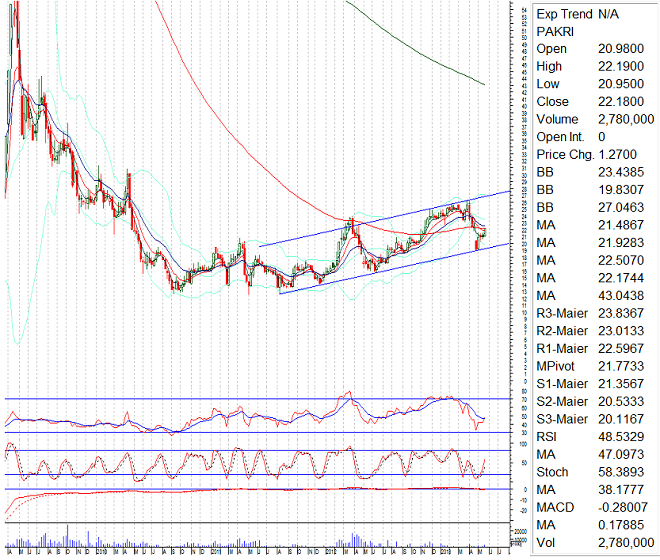Click the R3-Maier resistance level row
Viewport: 660px width, 560px height.
(x=590, y=314)
